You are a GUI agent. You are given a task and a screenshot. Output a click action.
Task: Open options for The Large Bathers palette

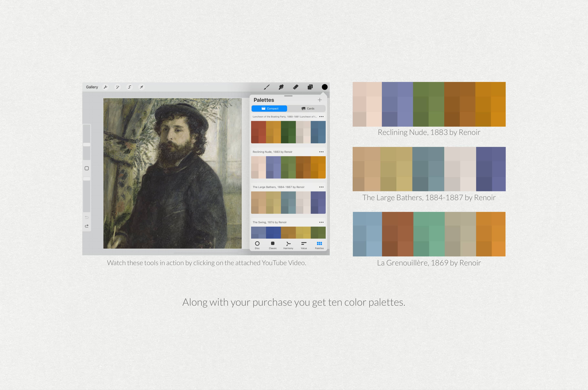pyautogui.click(x=321, y=187)
